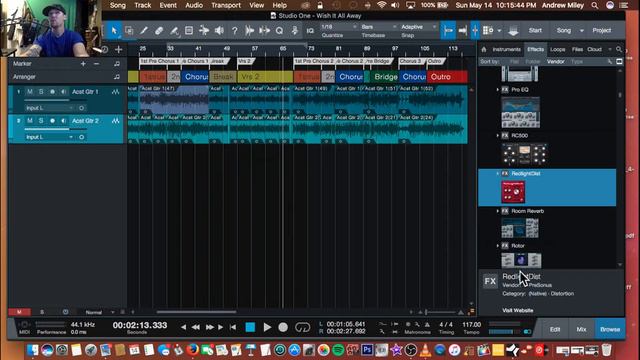Switch to Cloud browser tab
Viewport: 640px width, 360px height.
click(594, 49)
